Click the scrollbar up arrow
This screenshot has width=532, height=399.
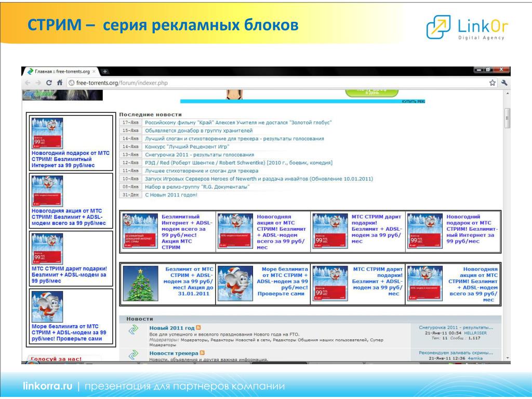[x=507, y=93]
